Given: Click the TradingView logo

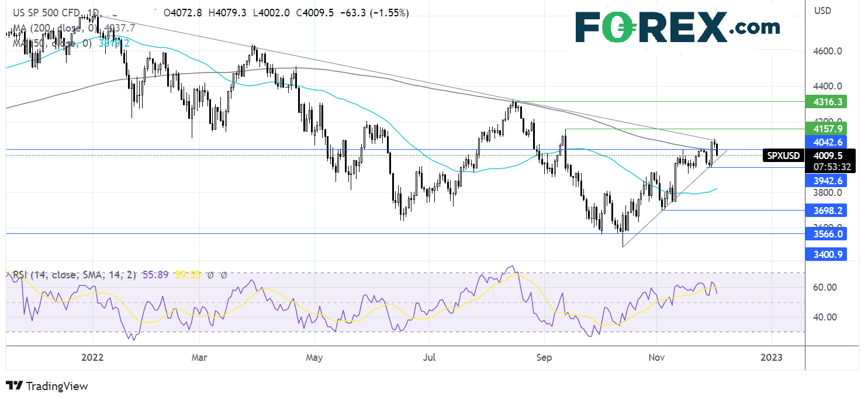Looking at the screenshot, I should [47, 386].
